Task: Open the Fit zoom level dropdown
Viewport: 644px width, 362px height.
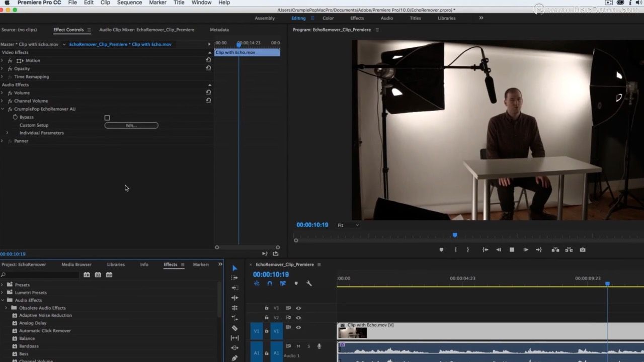Action: (x=348, y=225)
